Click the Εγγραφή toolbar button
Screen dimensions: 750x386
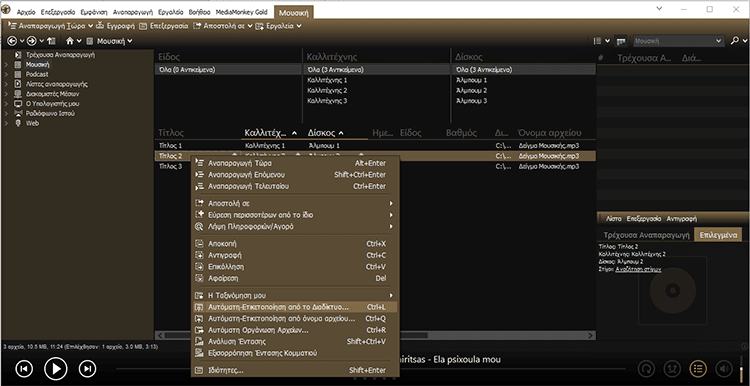click(x=115, y=26)
